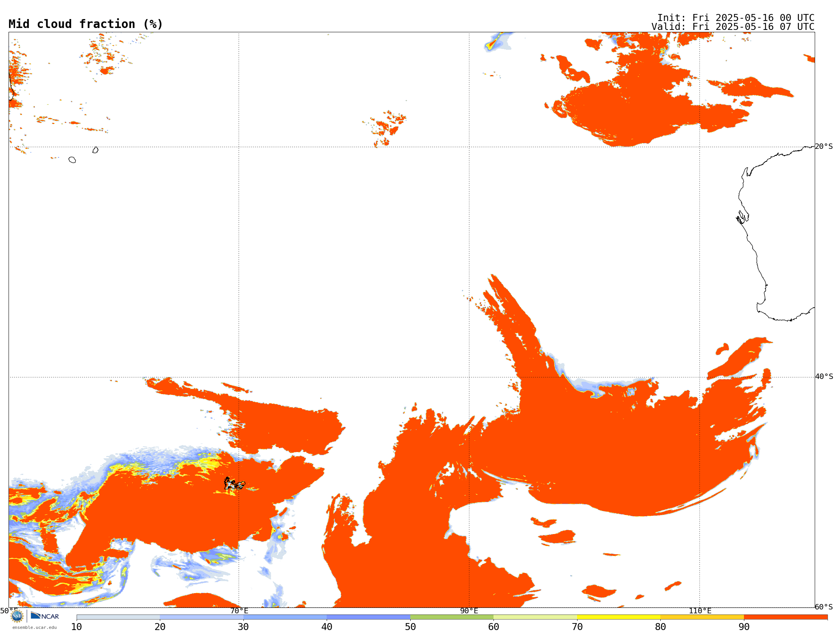Click the Kerguelen Islands outline near 70°E
The width and height of the screenshot is (840, 632).
[234, 484]
